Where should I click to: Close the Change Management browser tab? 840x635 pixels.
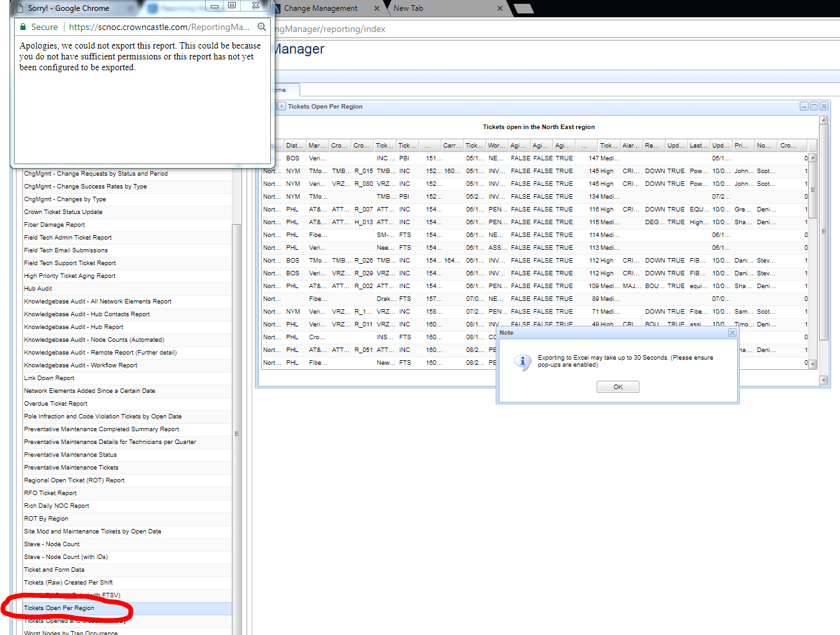coord(376,8)
